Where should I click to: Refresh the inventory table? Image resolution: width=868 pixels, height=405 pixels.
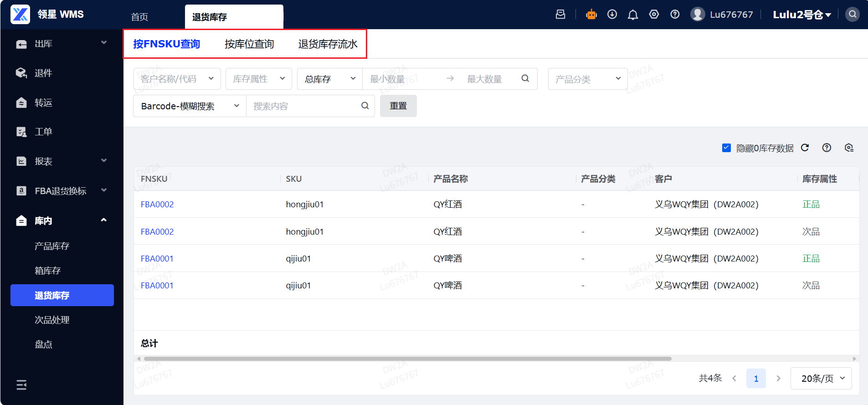coord(805,148)
